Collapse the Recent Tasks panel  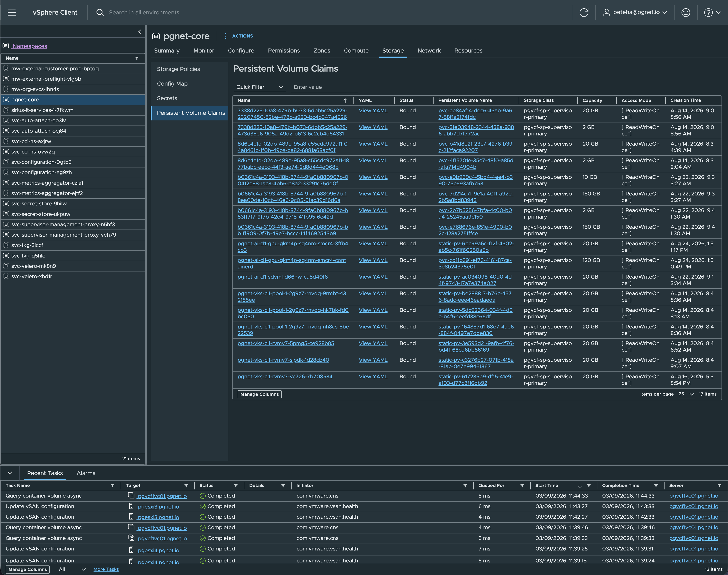(10, 473)
